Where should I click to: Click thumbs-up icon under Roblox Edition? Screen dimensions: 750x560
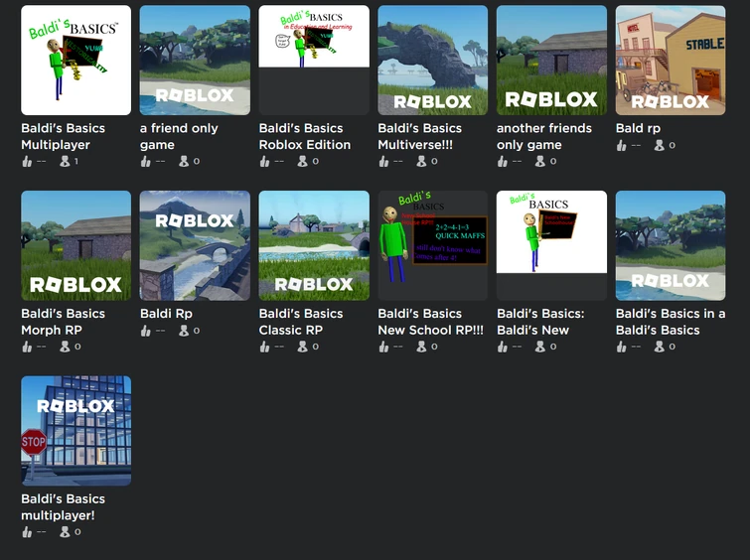[x=264, y=162]
